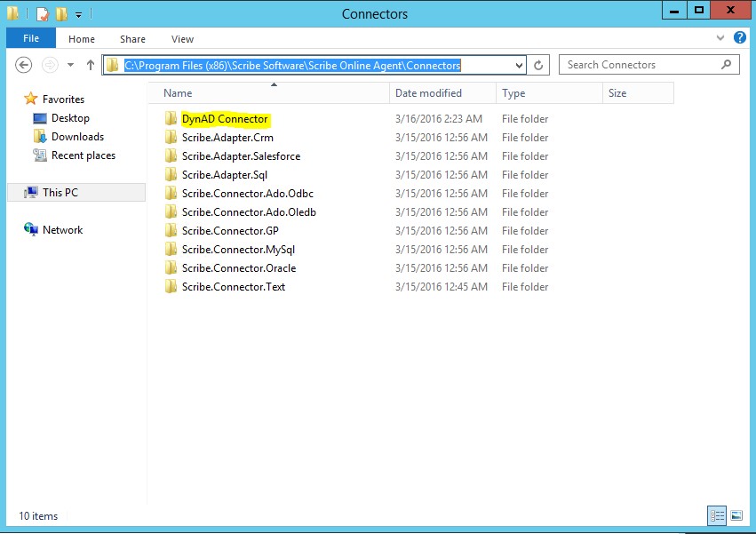Go up one folder level
Screen dimensions: 756x534
90,65
